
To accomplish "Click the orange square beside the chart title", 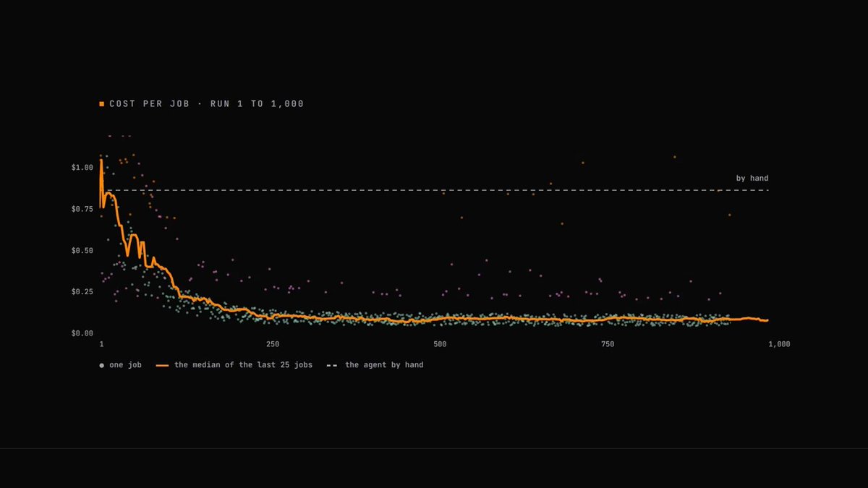I will pyautogui.click(x=102, y=104).
